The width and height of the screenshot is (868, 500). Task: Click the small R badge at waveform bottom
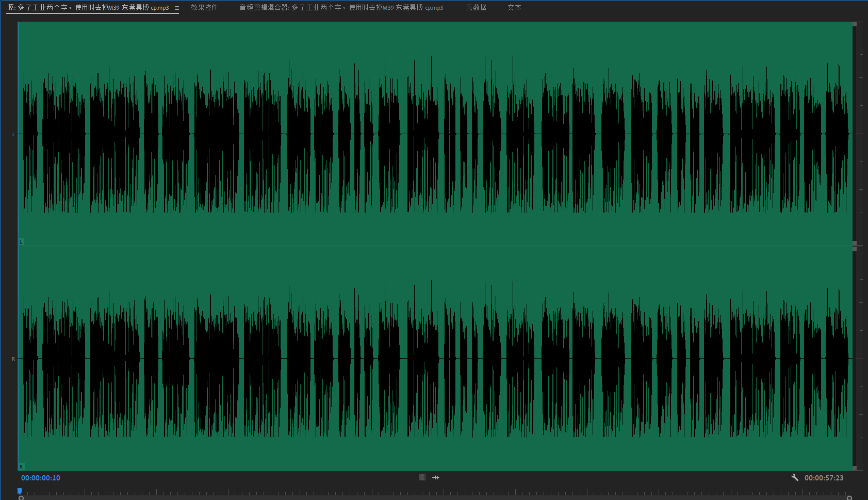pyautogui.click(x=21, y=466)
